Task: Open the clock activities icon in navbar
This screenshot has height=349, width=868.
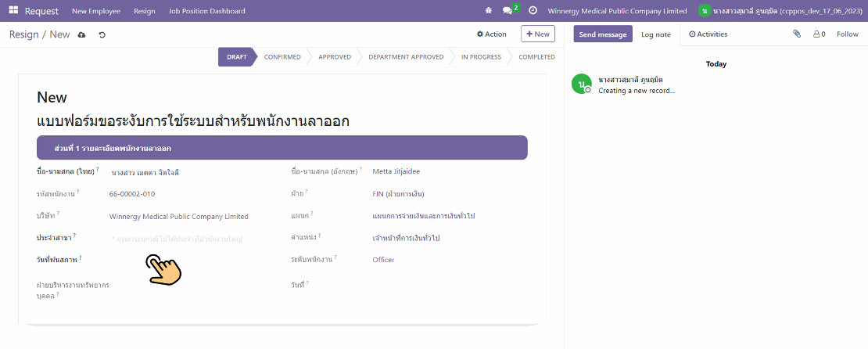Action: pyautogui.click(x=533, y=11)
